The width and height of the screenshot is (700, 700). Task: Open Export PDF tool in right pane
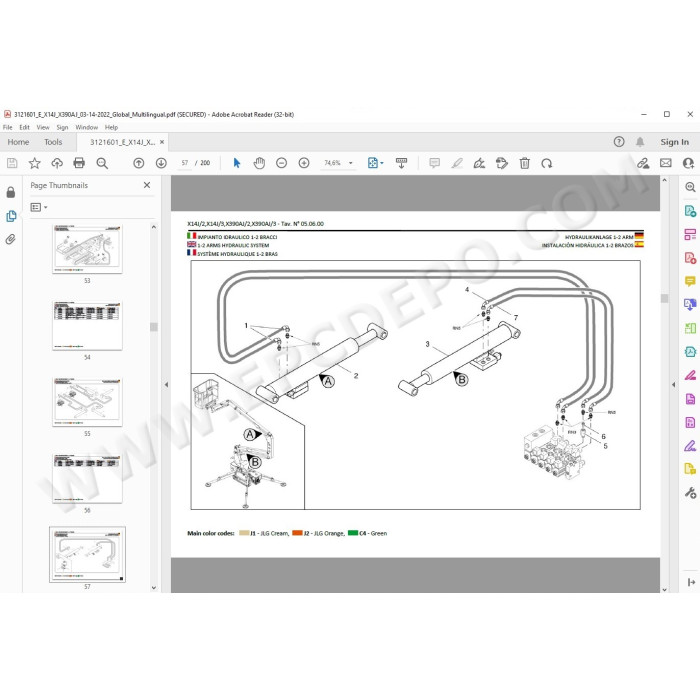[690, 211]
